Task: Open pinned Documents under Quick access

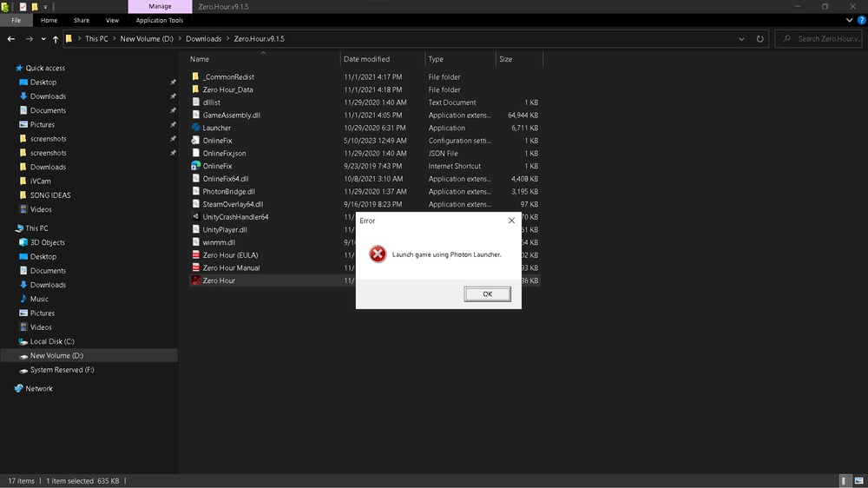Action: 48,110
